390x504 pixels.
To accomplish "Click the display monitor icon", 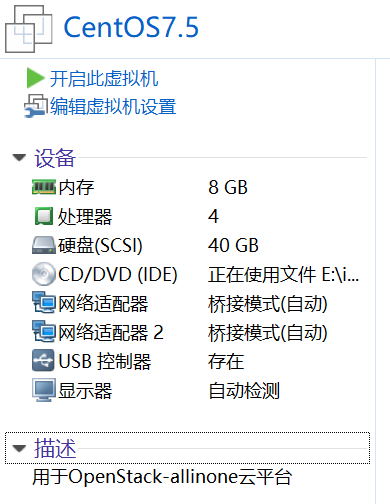I will point(44,390).
